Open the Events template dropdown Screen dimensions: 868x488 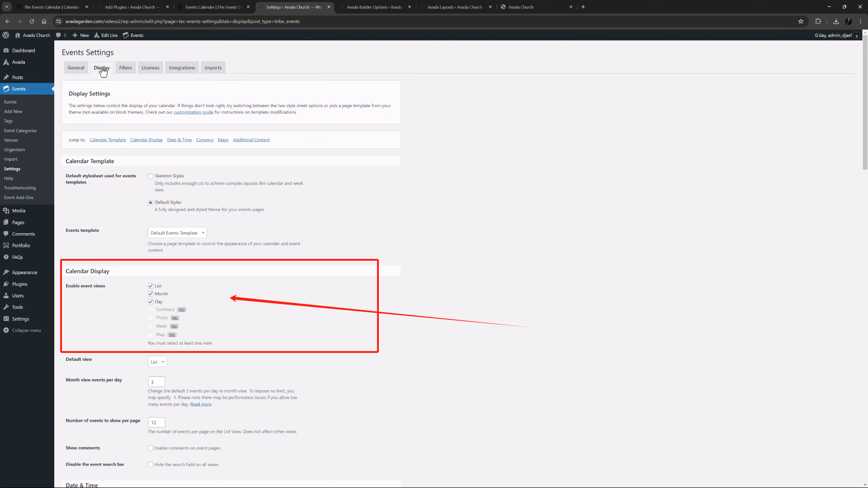click(x=177, y=232)
